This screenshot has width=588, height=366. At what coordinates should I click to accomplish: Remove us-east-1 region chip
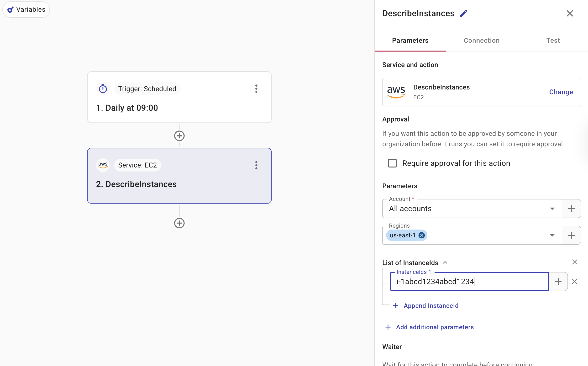pyautogui.click(x=421, y=235)
